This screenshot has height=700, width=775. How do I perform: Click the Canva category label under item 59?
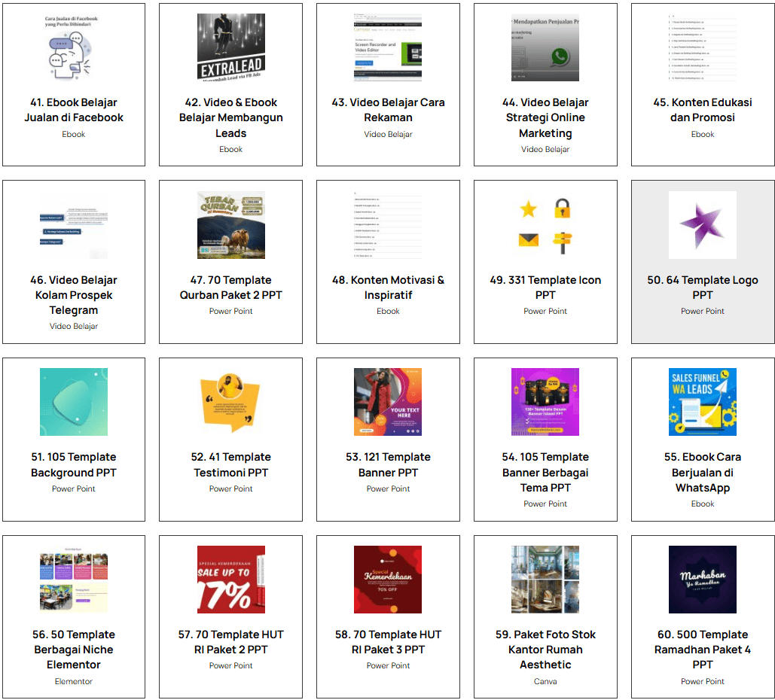click(545, 681)
